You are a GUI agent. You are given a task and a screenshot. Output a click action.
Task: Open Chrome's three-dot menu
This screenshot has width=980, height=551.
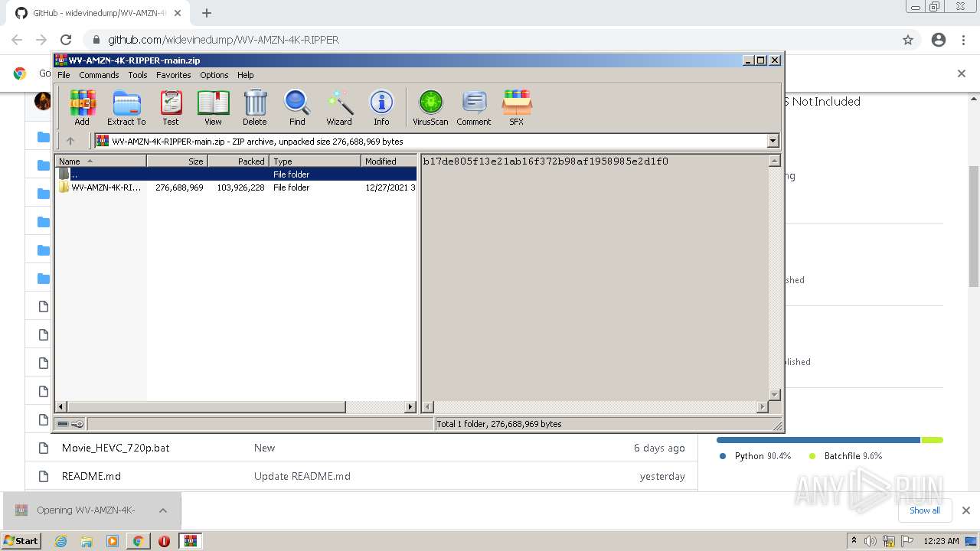coord(963,40)
